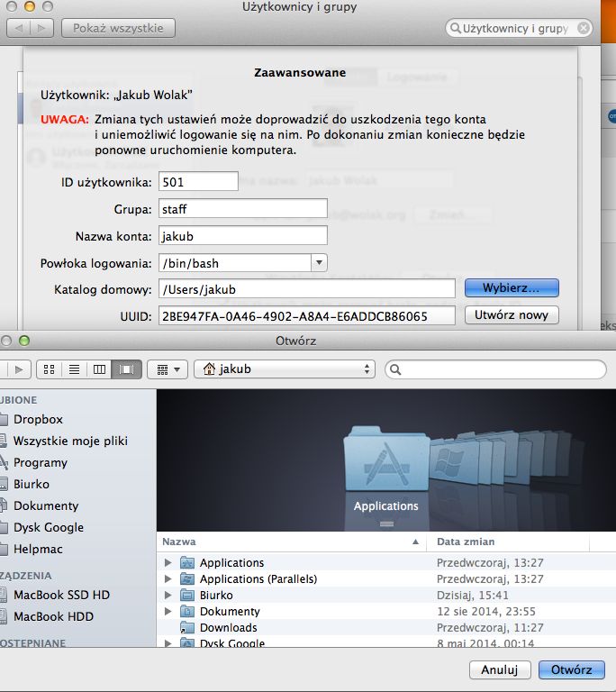This screenshot has width=616, height=692.
Task: Click Pokaż wszystkie button
Action: click(x=118, y=28)
